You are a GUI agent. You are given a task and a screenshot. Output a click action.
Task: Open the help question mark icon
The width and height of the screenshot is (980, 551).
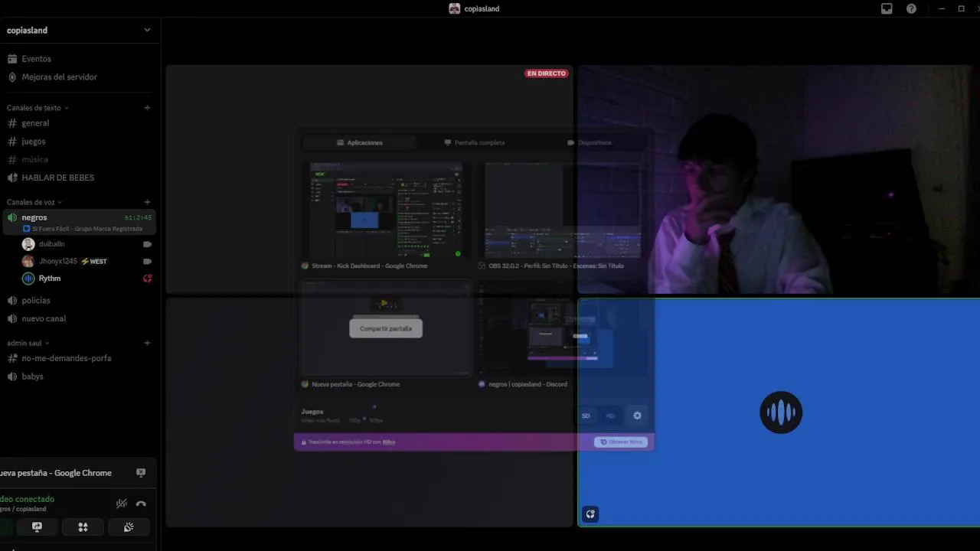point(911,8)
